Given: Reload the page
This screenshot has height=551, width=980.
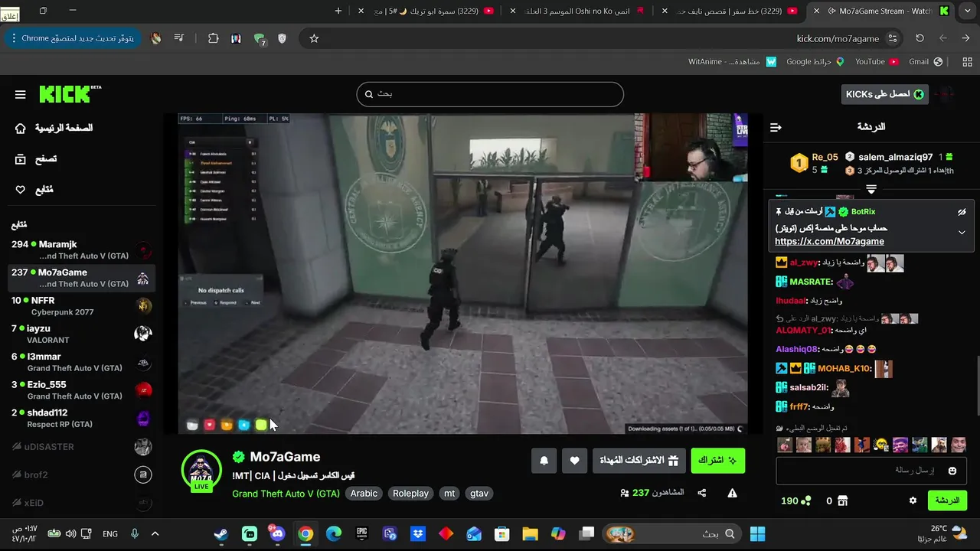Looking at the screenshot, I should (920, 38).
